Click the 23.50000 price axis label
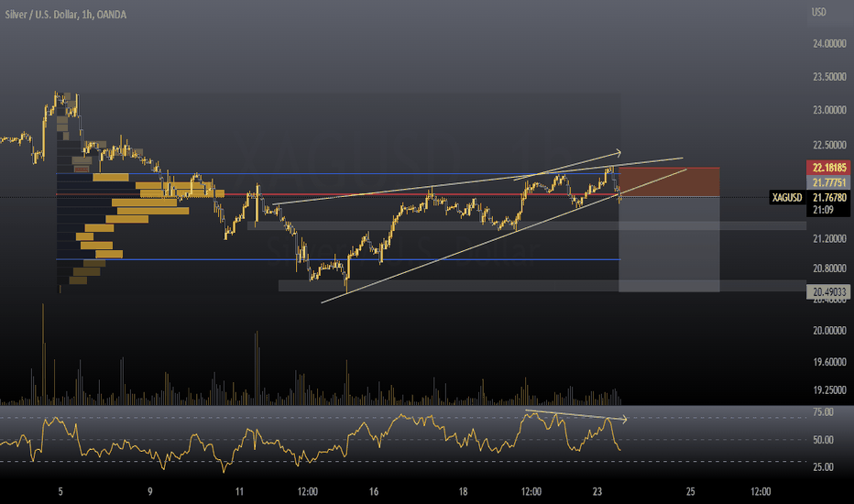Image resolution: width=854 pixels, height=504 pixels. [829, 77]
